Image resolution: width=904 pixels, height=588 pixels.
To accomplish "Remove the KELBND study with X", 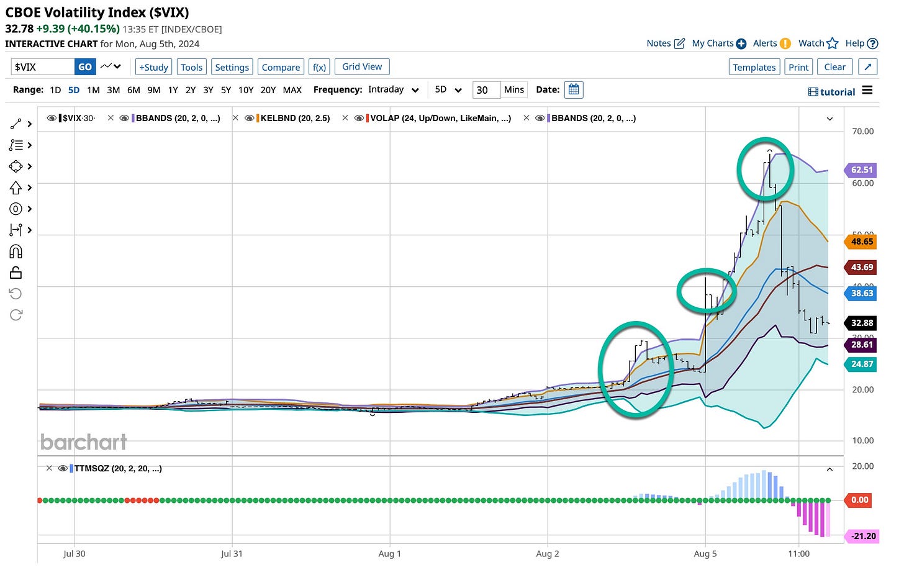I will pyautogui.click(x=235, y=118).
